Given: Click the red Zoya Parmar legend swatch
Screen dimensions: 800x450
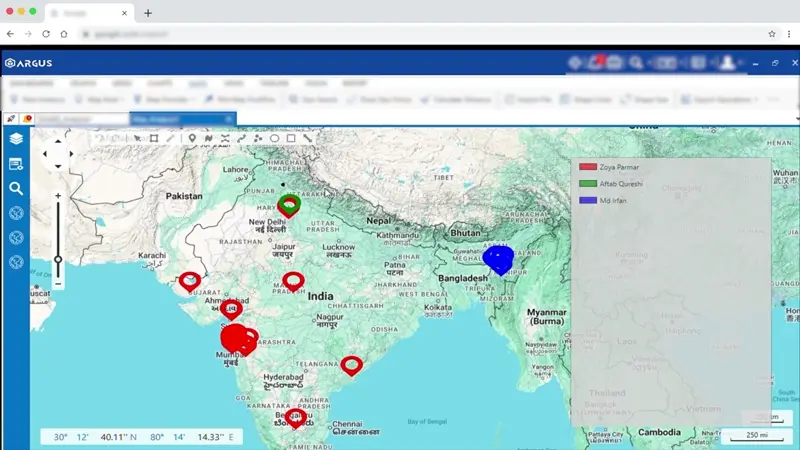Looking at the screenshot, I should (x=588, y=167).
